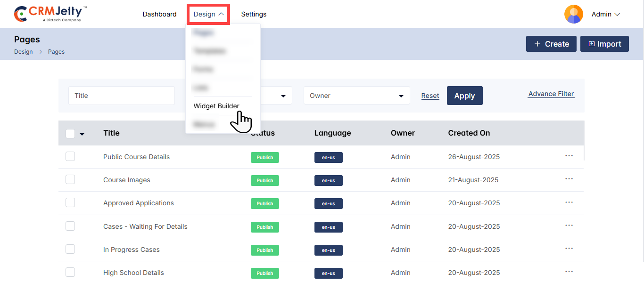Open three-dot menu for High School Details

click(x=569, y=272)
